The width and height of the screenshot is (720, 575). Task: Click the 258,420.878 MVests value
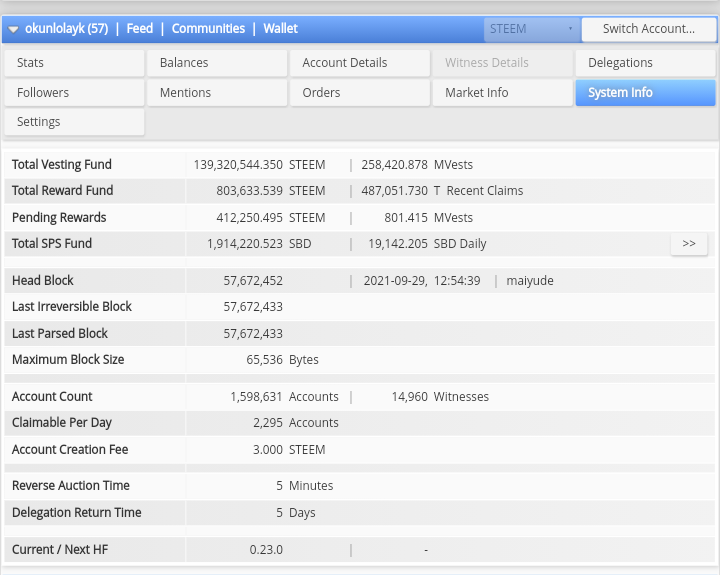pos(417,165)
